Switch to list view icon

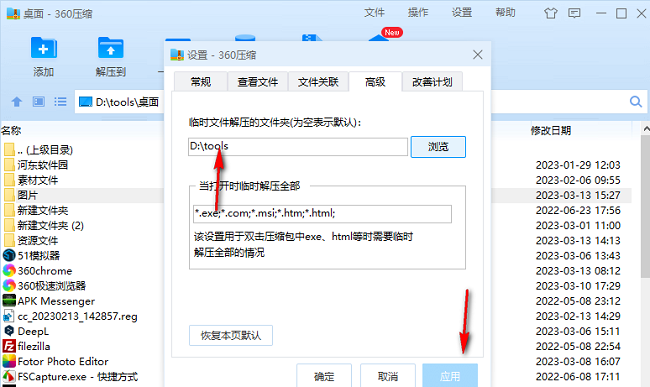coord(60,102)
